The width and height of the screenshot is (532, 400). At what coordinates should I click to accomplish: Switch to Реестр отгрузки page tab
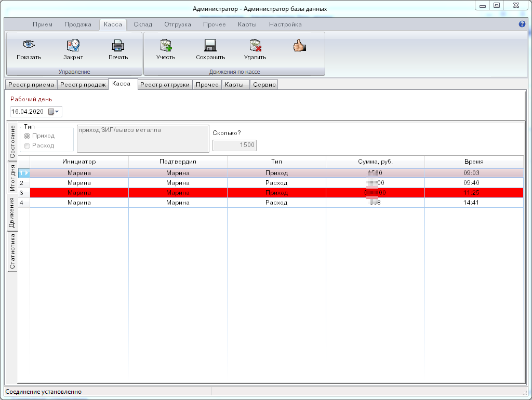click(x=165, y=85)
